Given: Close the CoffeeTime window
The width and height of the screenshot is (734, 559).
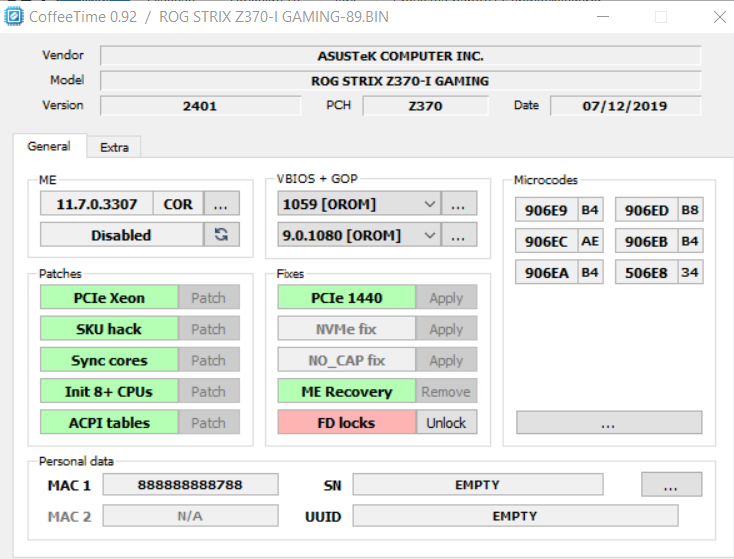Looking at the screenshot, I should click(x=719, y=17).
